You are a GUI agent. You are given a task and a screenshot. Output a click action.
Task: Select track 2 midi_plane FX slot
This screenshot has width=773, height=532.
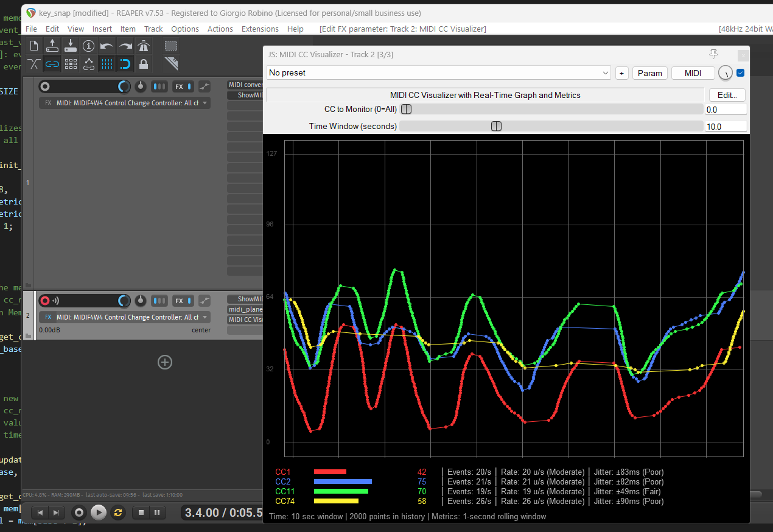pos(245,309)
